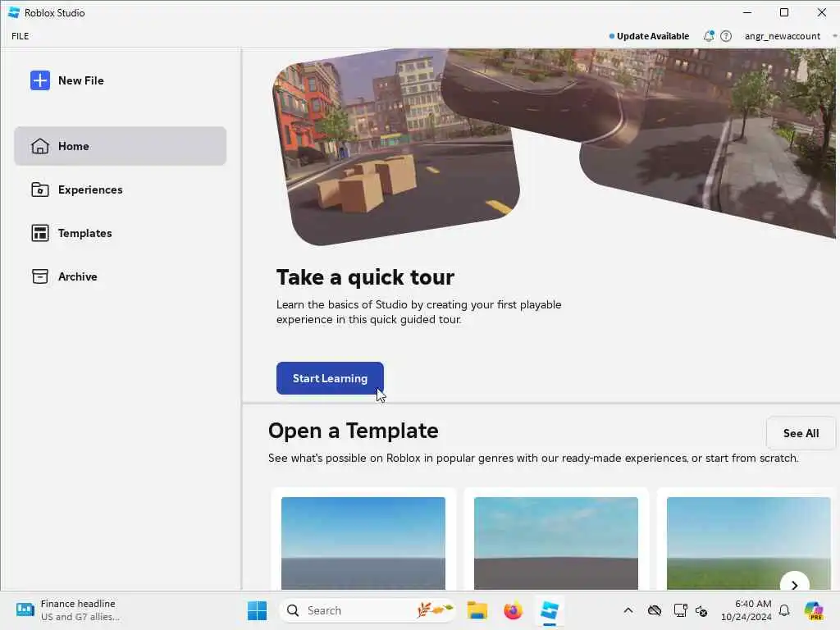Open the Archive section
840x630 pixels.
coord(120,276)
